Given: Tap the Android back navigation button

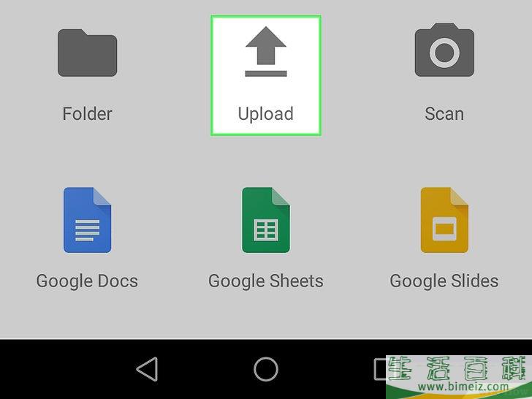Looking at the screenshot, I should (148, 369).
